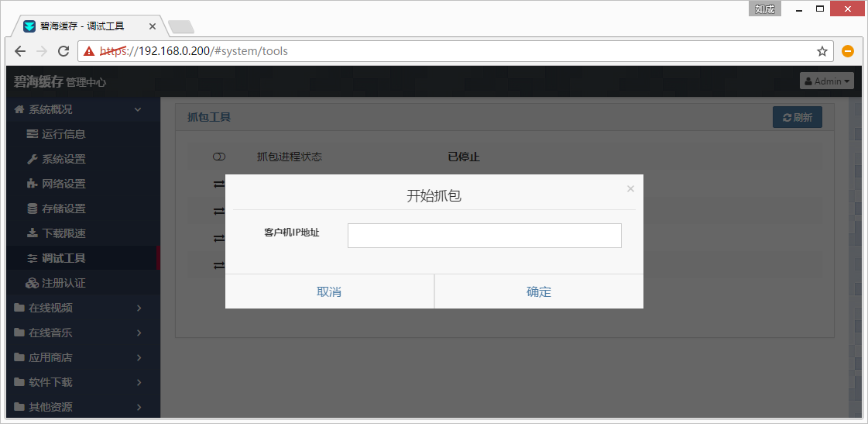The height and width of the screenshot is (424, 868).
Task: Click the 存储设置 database icon
Action: (x=32, y=209)
